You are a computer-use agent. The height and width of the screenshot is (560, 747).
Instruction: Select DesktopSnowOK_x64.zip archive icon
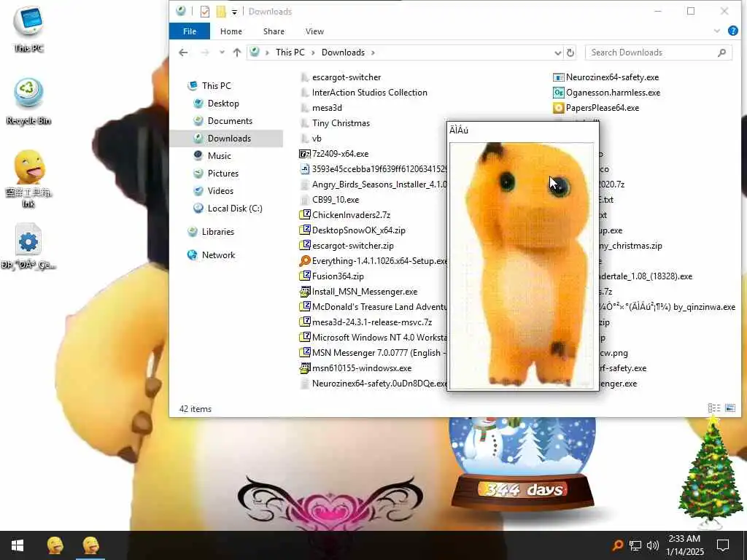tap(305, 230)
